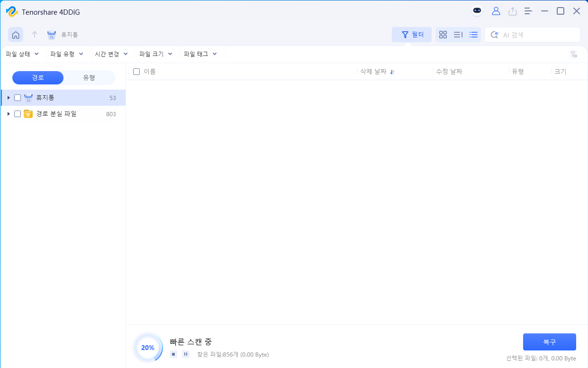This screenshot has height=368, width=588.
Task: Open the 파일 상태 filter dropdown
Action: [22, 54]
